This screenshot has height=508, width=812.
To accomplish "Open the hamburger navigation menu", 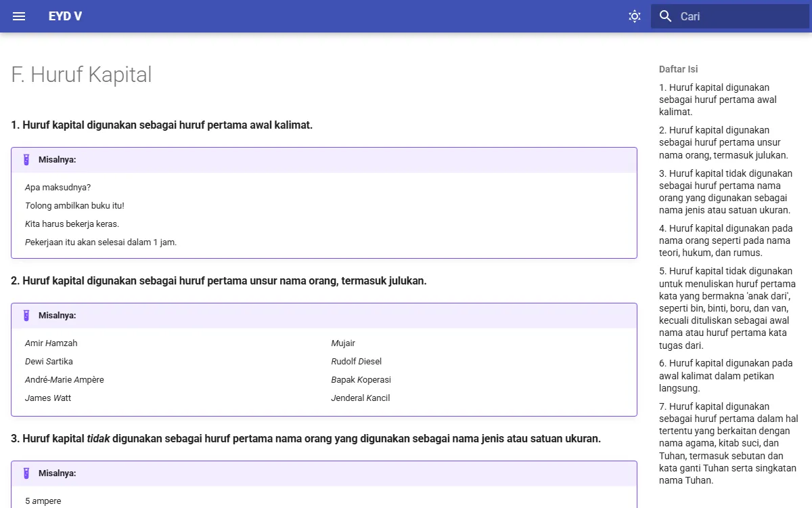I will [x=19, y=16].
